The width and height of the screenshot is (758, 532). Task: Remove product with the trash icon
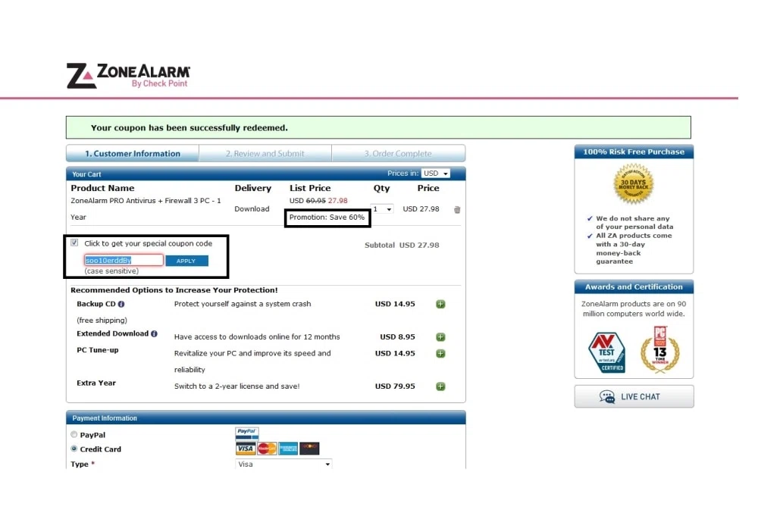coord(457,210)
